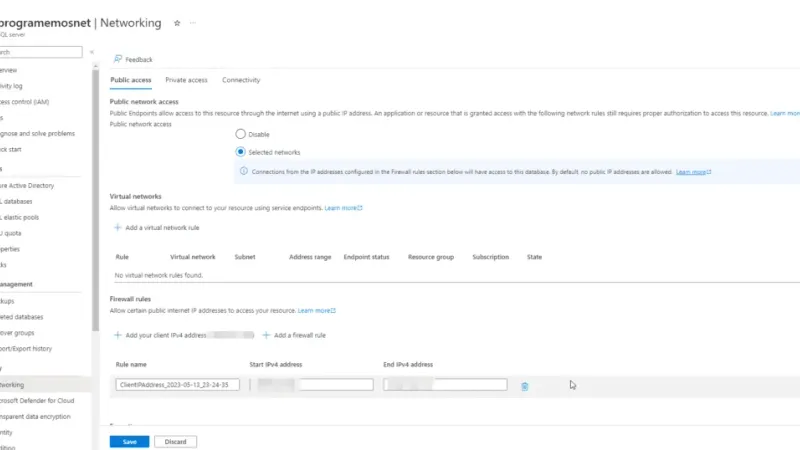This screenshot has width=800, height=450.
Task: Click the Start IPv4 address field
Action: pyautogui.click(x=311, y=385)
